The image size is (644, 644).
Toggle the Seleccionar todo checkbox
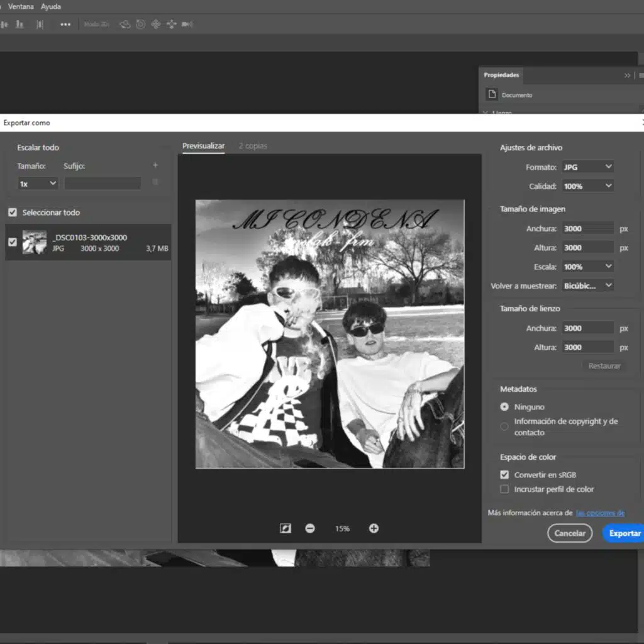(13, 213)
